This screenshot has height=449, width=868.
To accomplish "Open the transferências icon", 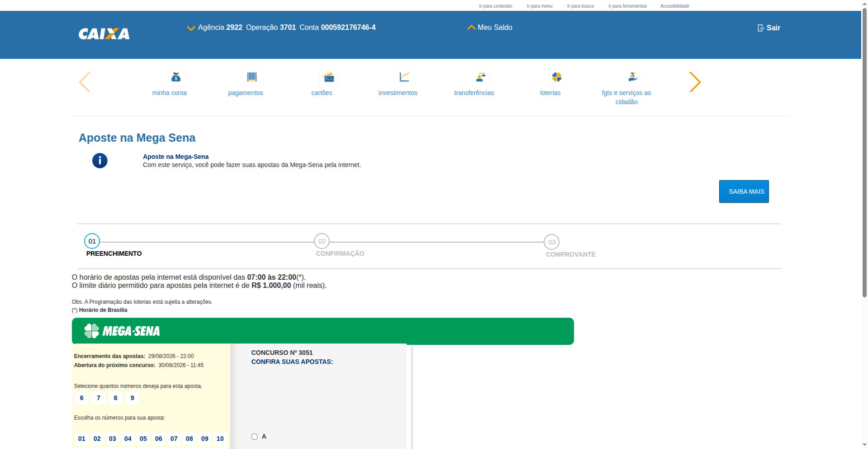I will 481,77.
